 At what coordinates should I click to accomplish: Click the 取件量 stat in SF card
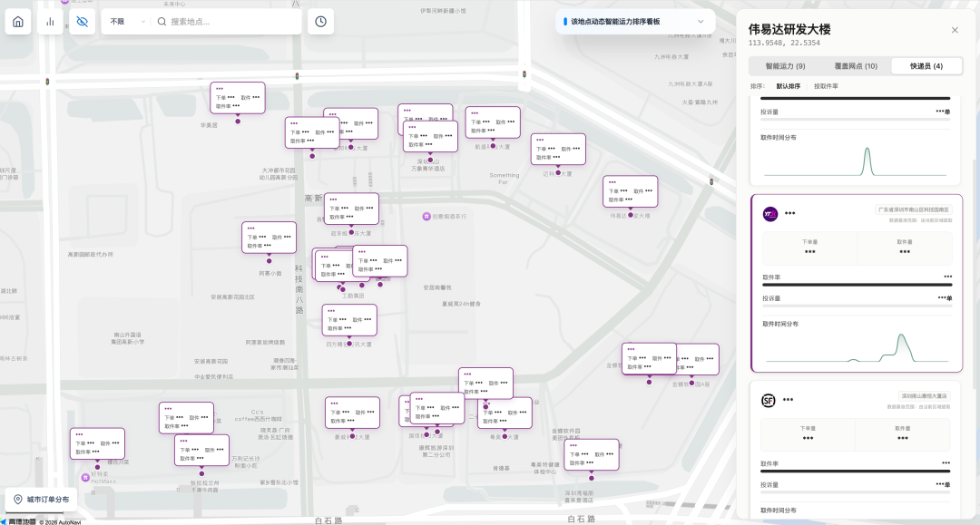(x=903, y=433)
